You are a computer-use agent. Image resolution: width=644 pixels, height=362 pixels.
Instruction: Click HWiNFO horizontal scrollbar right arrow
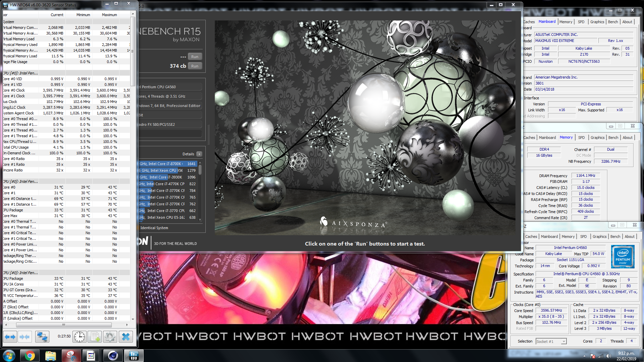127,325
